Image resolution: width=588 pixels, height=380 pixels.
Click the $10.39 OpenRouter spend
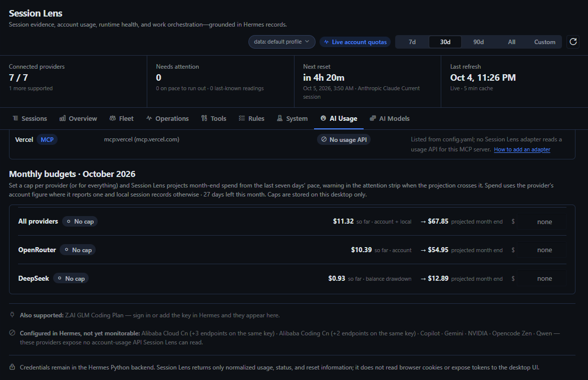point(361,250)
